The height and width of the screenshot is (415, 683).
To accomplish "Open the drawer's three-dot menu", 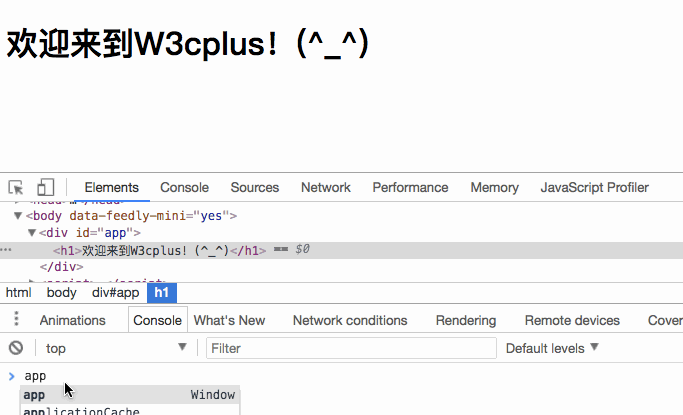I will tap(16, 319).
